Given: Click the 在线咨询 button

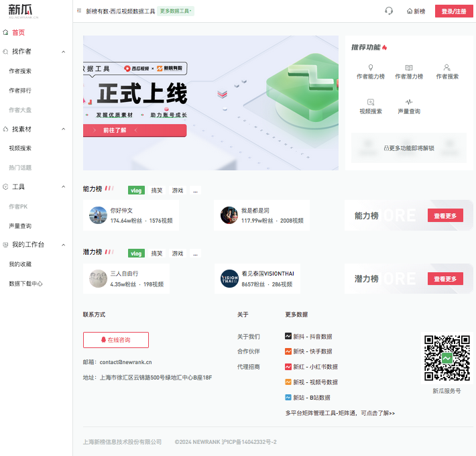Looking at the screenshot, I should point(116,340).
